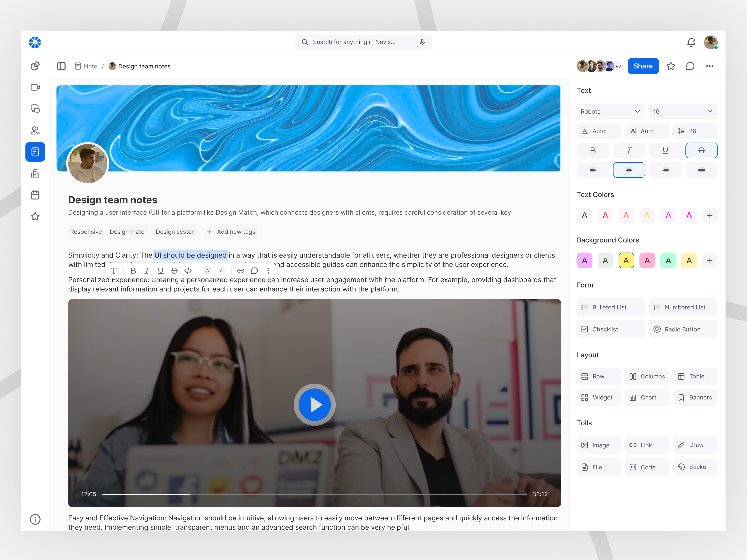Click the Share button
Screen dimensions: 747x560
pyautogui.click(x=643, y=66)
